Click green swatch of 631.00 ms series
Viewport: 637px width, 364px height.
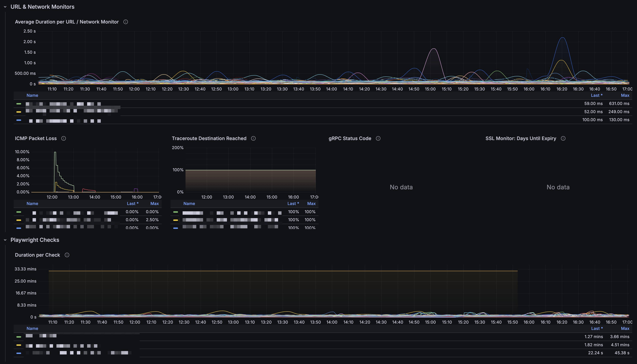19,104
